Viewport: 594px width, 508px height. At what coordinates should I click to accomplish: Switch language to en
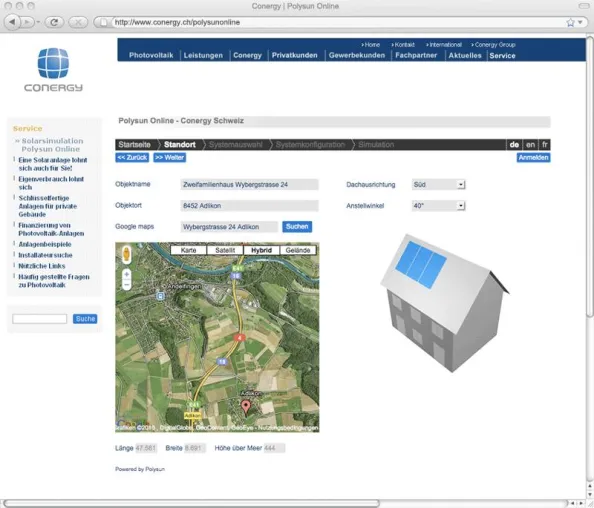click(x=530, y=145)
